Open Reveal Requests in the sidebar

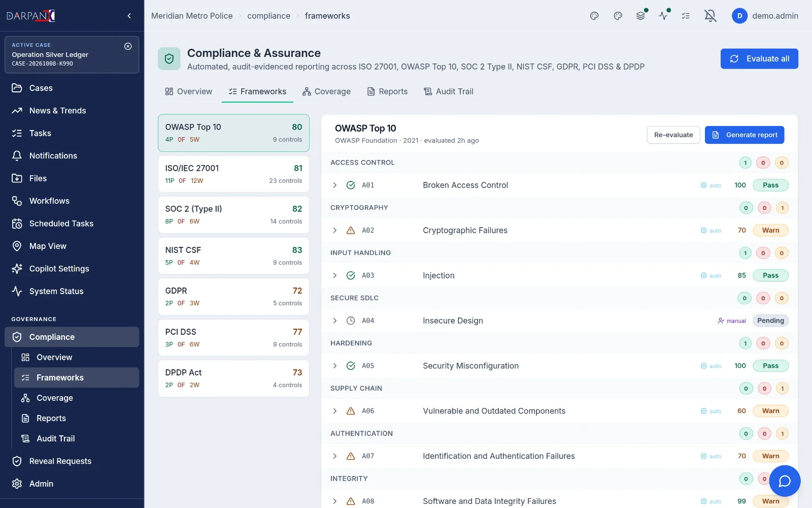(x=72, y=461)
